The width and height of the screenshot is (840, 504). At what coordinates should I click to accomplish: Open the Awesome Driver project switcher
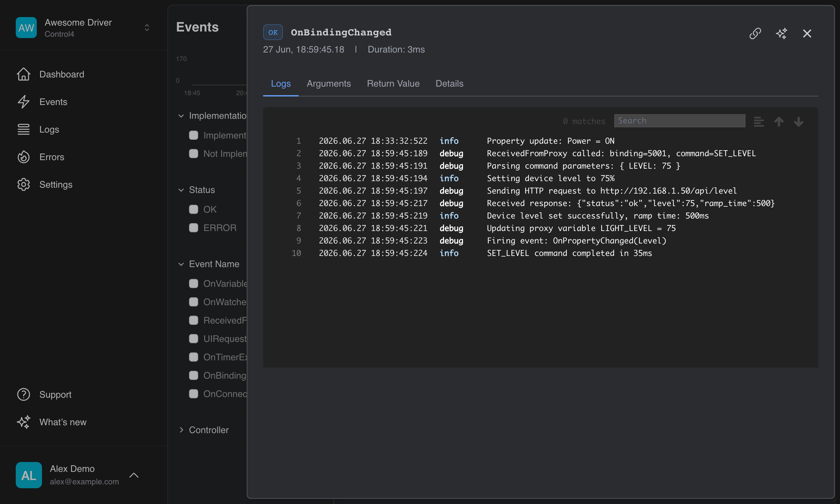pos(147,28)
